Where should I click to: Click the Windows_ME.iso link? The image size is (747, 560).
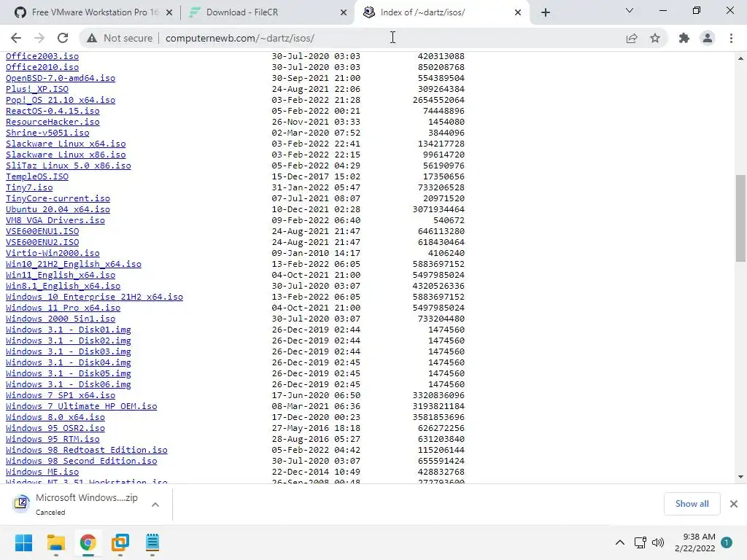point(42,472)
